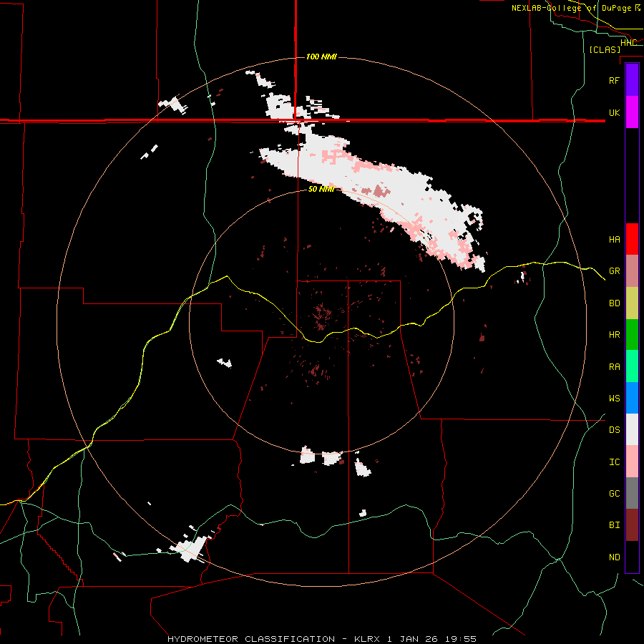Click the HR legend label
This screenshot has height=644, width=644.
(x=614, y=335)
